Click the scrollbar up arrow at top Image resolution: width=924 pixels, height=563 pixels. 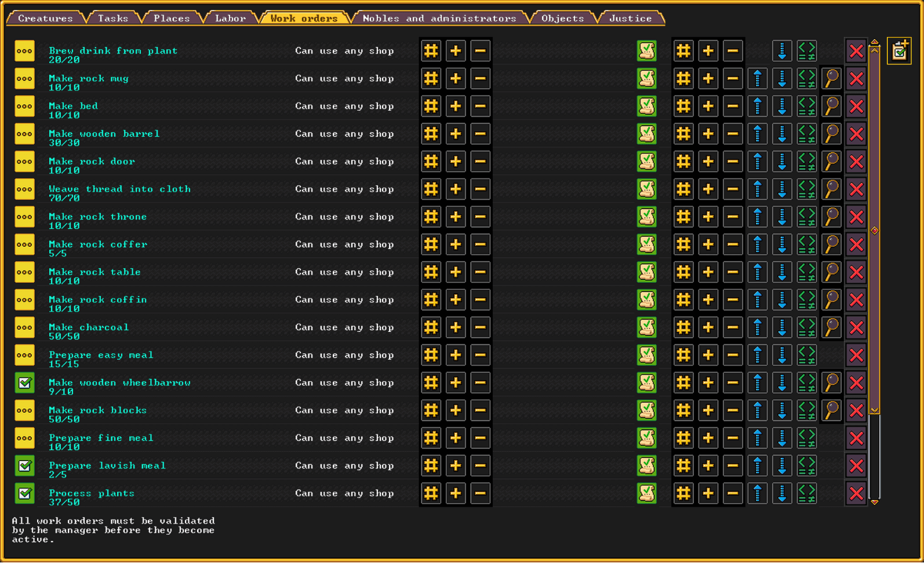(875, 42)
